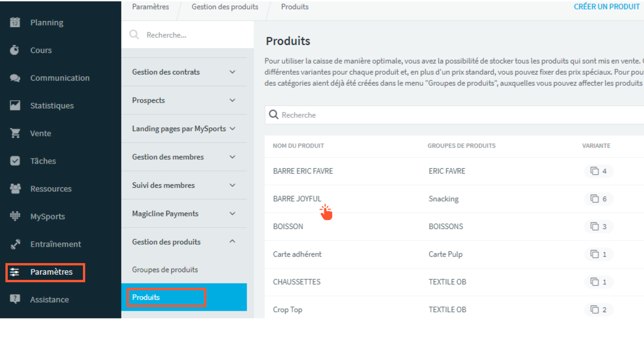Viewport: 644px width, 362px height.
Task: Click BOISSONS group cell
Action: coord(446,227)
